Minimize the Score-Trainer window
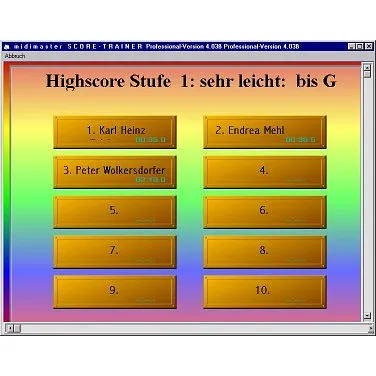The image size is (376, 376). 351,47
